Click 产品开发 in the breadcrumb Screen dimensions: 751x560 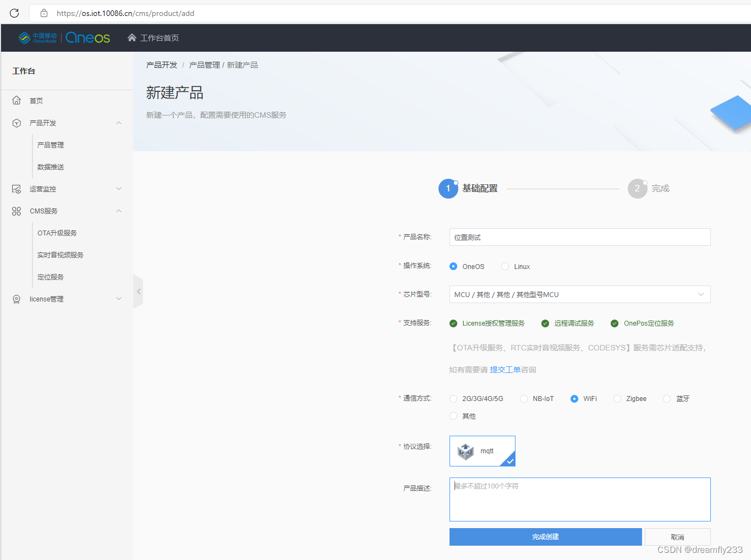pyautogui.click(x=162, y=65)
